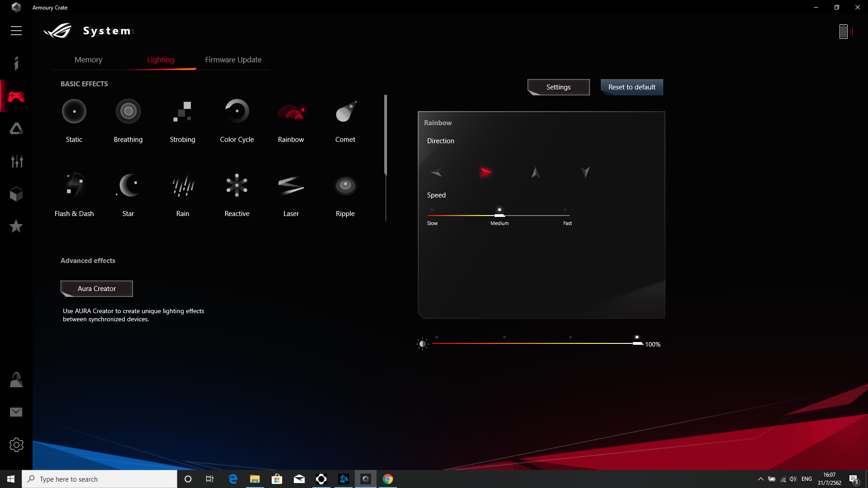868x488 pixels.
Task: Set Rainbow direction to up arrow
Action: point(536,172)
